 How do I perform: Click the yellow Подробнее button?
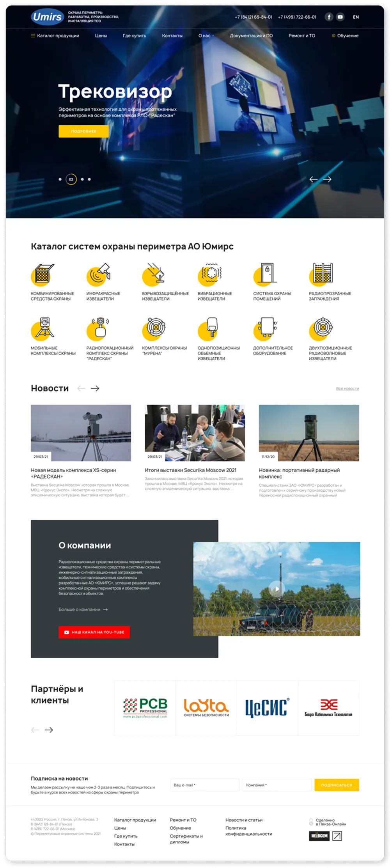[83, 131]
